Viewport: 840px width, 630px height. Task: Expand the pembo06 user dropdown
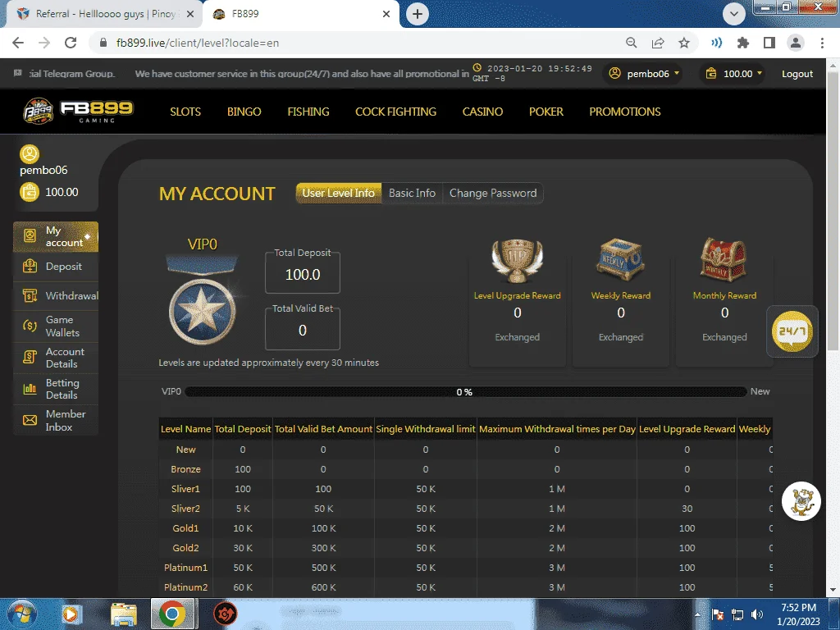click(x=645, y=73)
